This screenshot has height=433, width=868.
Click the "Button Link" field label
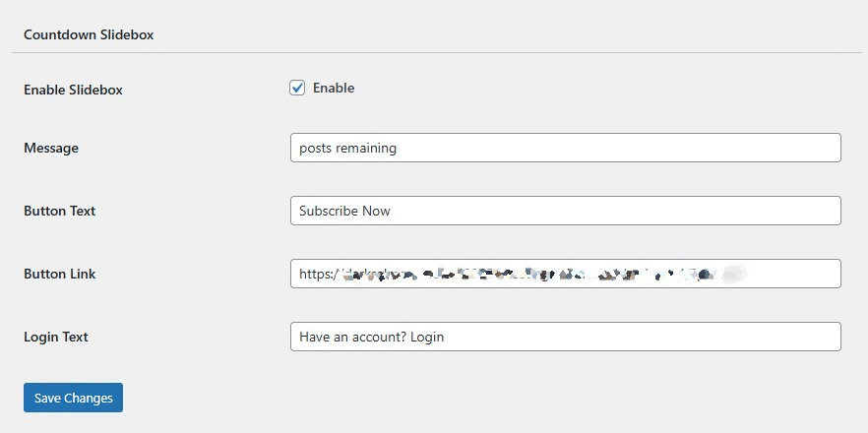(x=59, y=275)
